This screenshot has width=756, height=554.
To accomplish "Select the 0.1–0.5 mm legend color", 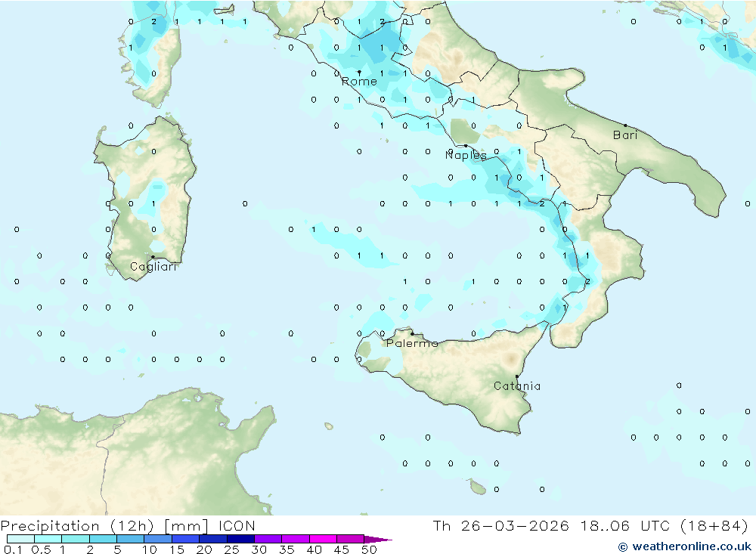I will (20, 539).
